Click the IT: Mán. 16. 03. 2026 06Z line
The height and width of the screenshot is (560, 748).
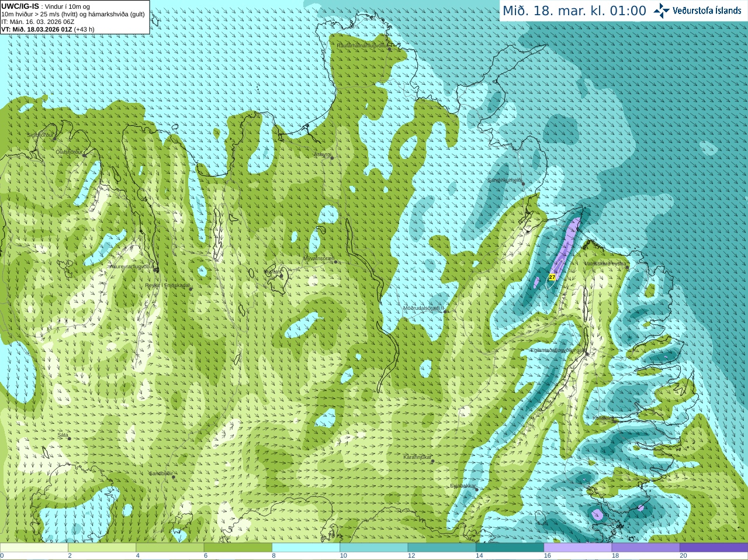pos(38,22)
